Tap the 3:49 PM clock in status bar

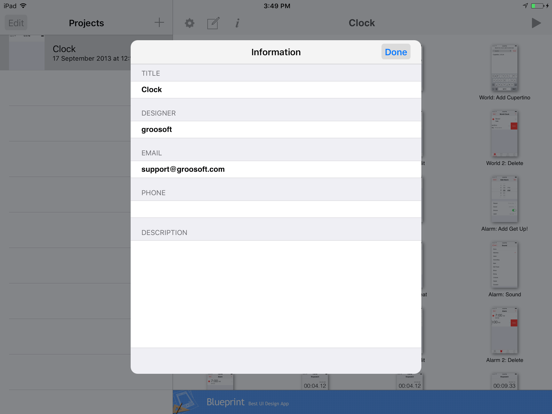(x=277, y=6)
